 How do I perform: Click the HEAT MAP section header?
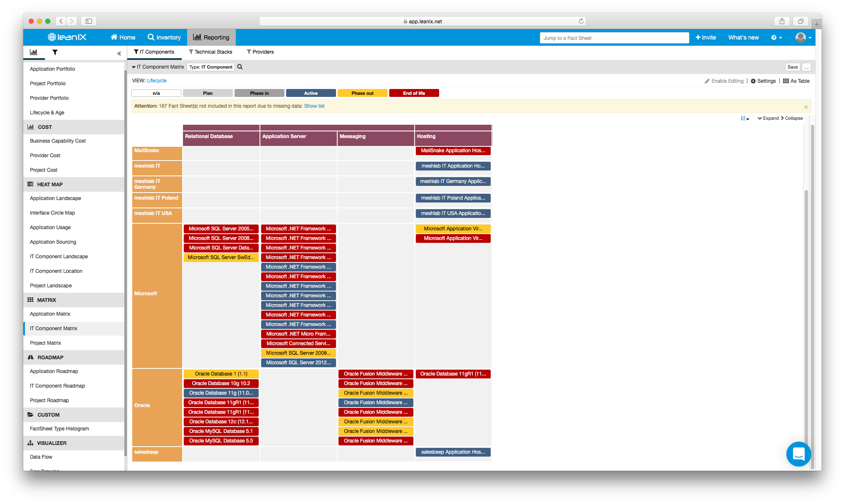tap(74, 185)
